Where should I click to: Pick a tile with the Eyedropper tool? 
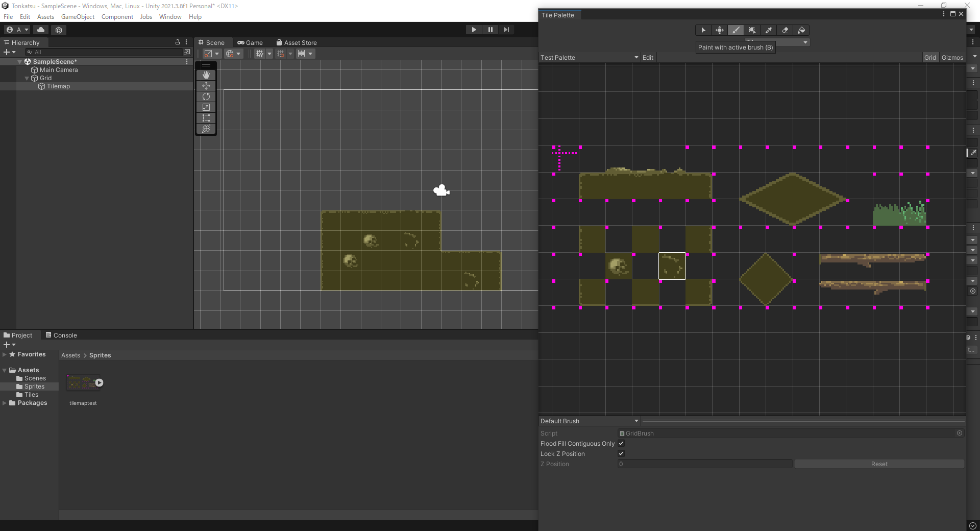click(x=768, y=30)
